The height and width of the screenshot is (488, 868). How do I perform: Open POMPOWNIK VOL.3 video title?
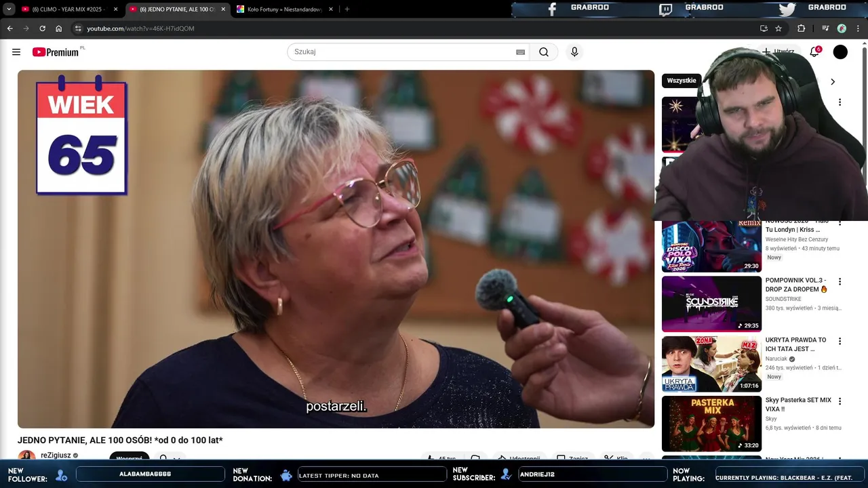point(796,285)
